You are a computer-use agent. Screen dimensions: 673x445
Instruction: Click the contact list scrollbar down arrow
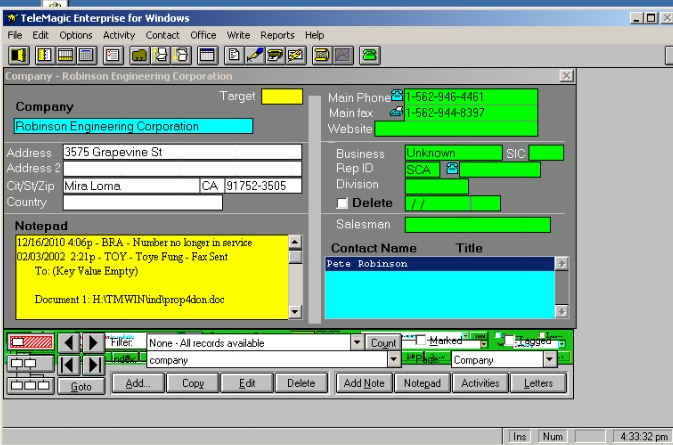point(561,311)
